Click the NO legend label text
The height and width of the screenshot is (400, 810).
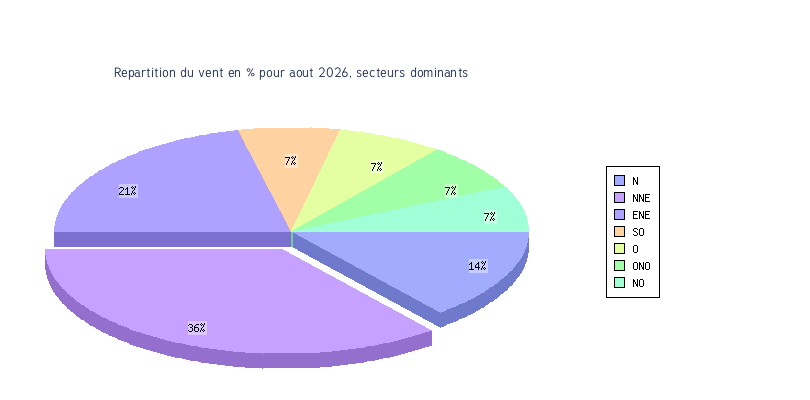click(x=638, y=283)
